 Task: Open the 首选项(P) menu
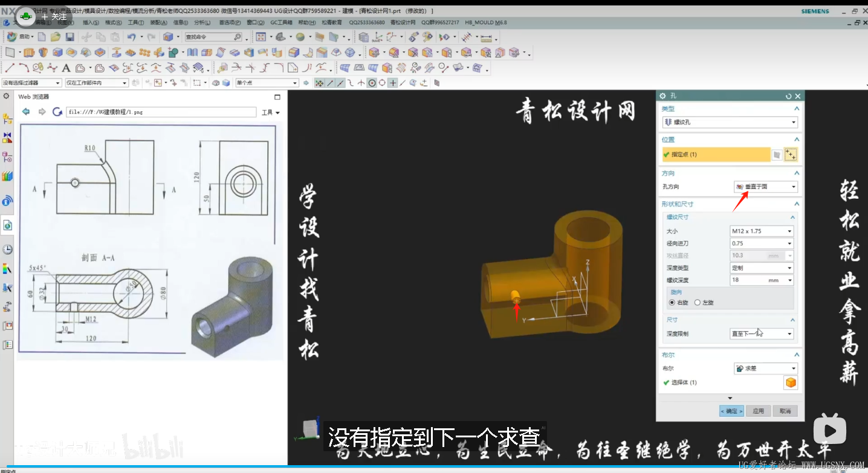click(230, 22)
